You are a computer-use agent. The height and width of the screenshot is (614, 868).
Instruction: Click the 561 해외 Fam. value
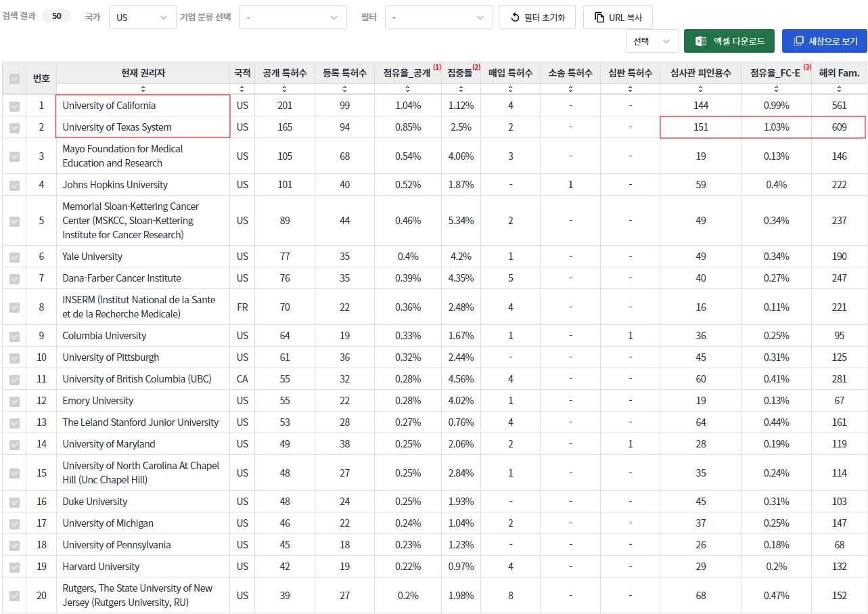839,106
